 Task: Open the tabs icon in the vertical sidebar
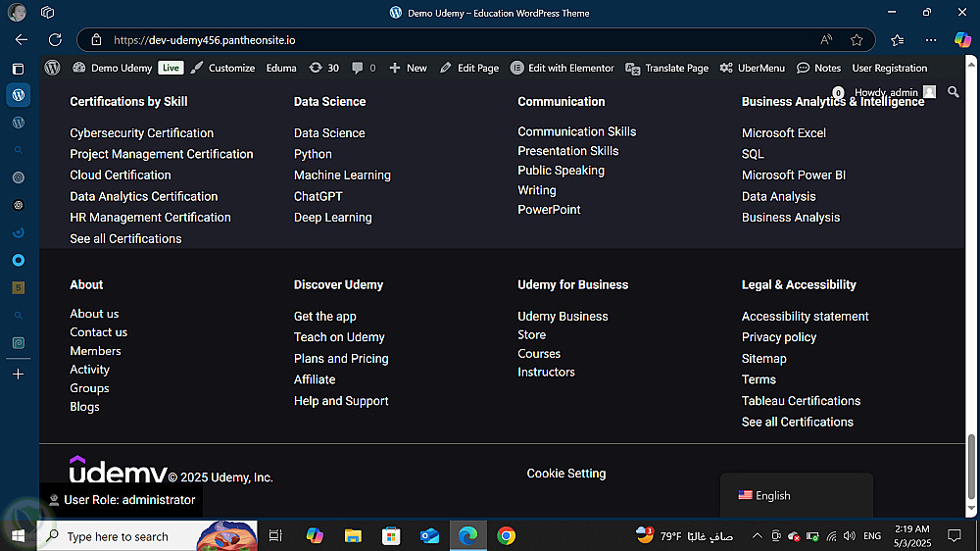coord(18,69)
